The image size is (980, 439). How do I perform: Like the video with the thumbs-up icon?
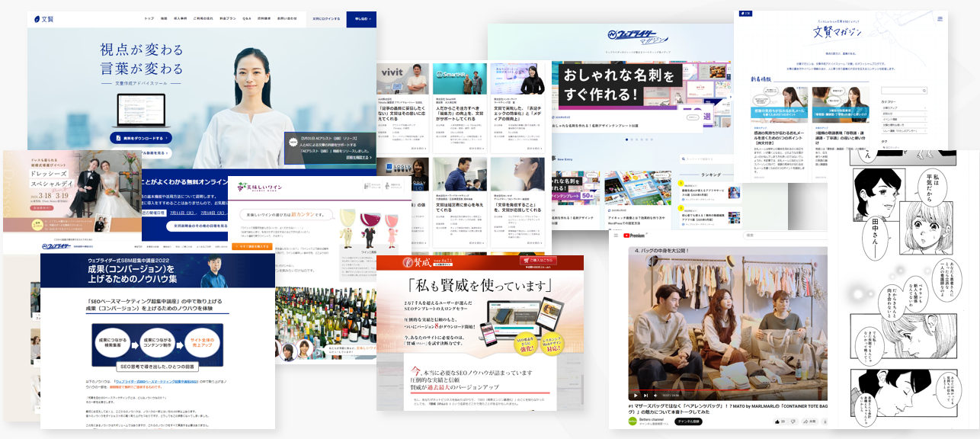(x=777, y=421)
